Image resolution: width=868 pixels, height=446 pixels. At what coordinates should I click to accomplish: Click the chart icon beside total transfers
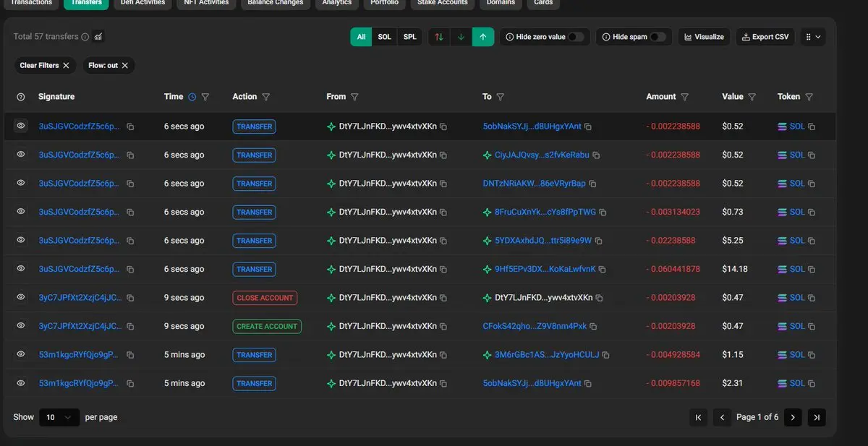click(x=98, y=37)
